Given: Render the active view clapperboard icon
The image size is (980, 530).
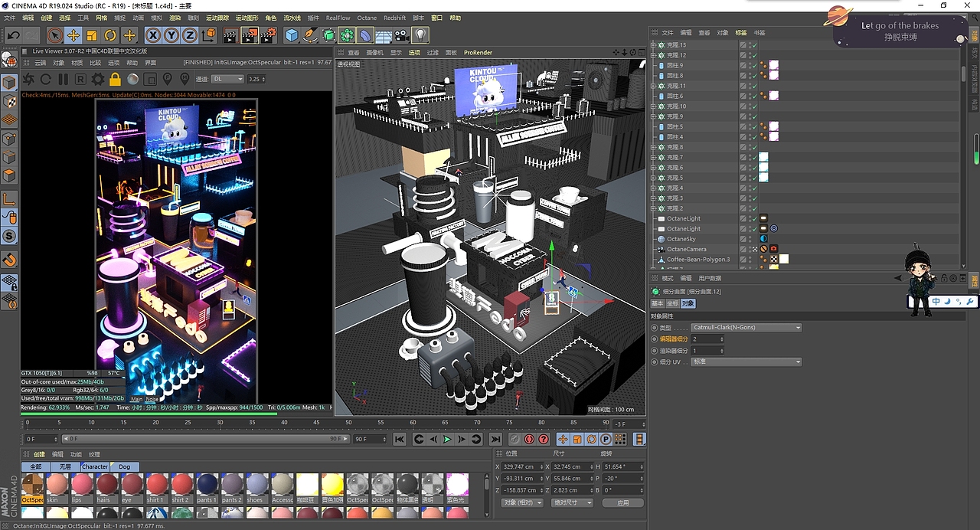Looking at the screenshot, I should pos(230,35).
